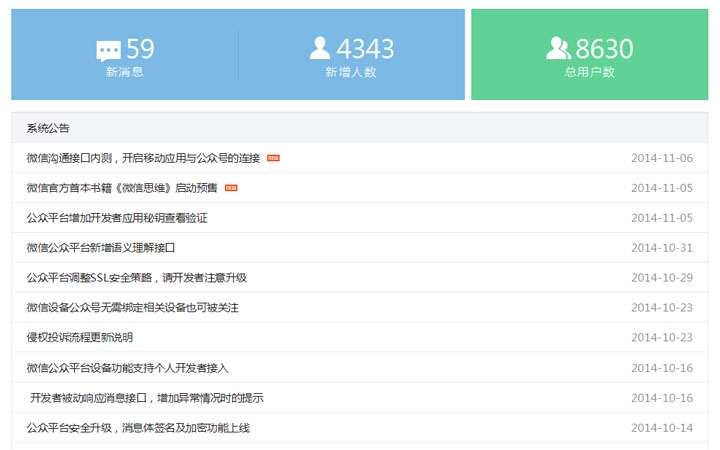This screenshot has height=450, width=720.
Task: Open the 59 new messages count
Action: pos(140,49)
